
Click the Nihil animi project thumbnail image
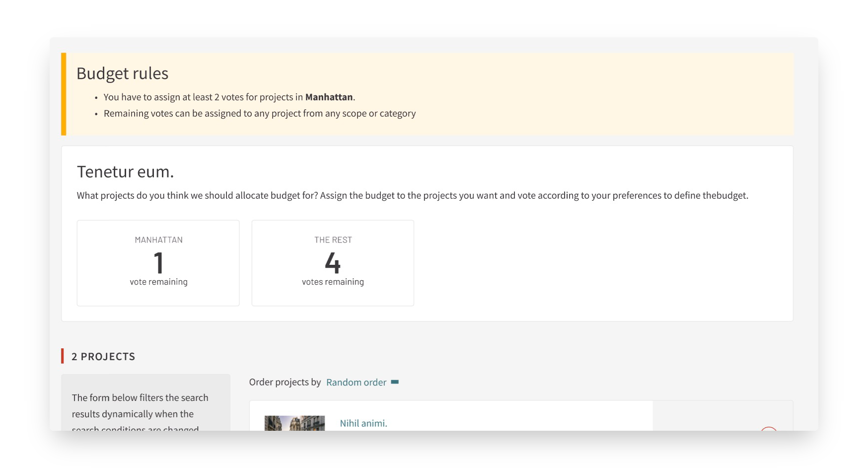294,423
